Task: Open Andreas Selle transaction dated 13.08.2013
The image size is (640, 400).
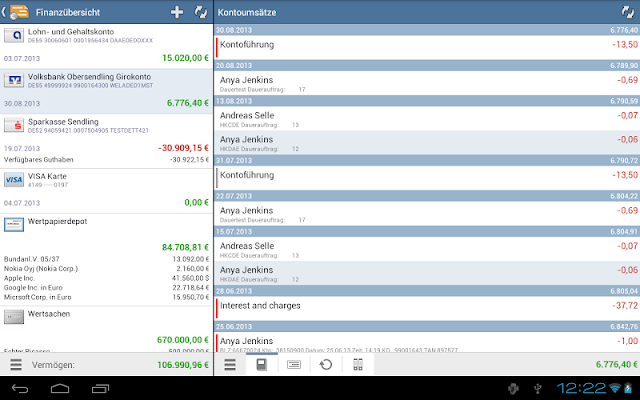Action: pyautogui.click(x=427, y=118)
